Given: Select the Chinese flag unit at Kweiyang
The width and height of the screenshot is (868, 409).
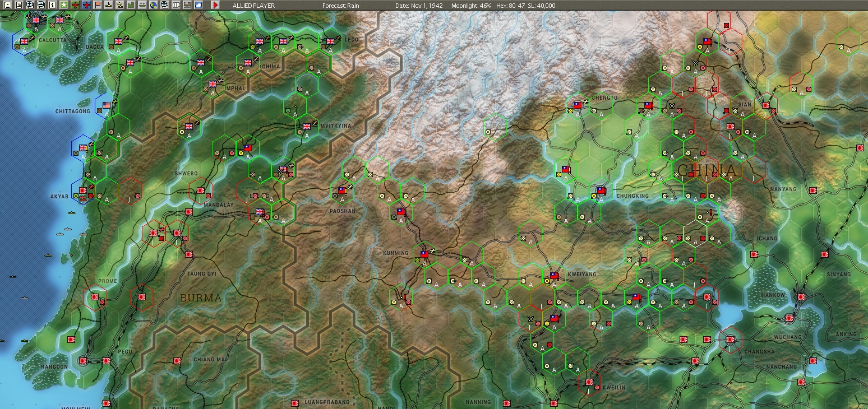Looking at the screenshot, I should pos(554,275).
